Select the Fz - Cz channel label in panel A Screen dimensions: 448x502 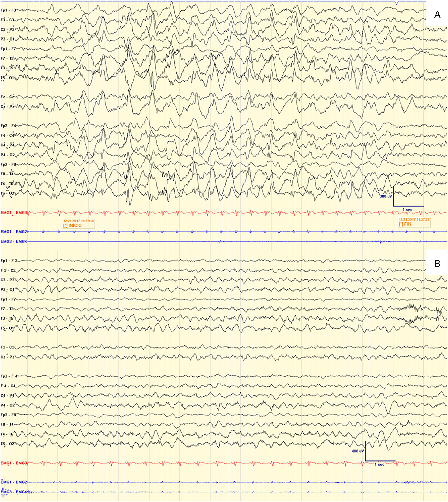[x=7, y=97]
